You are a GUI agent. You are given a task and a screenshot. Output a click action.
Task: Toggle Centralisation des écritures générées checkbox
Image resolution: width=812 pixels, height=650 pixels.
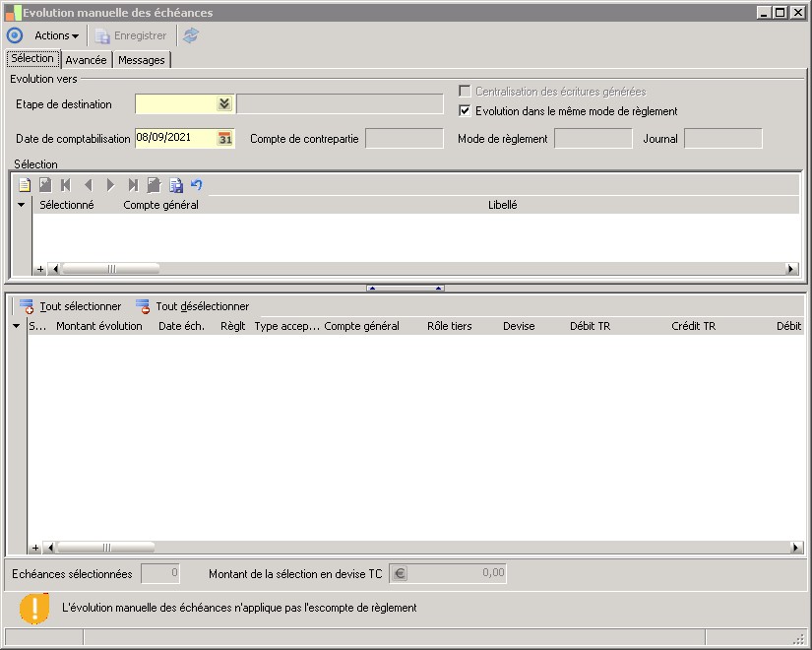465,92
